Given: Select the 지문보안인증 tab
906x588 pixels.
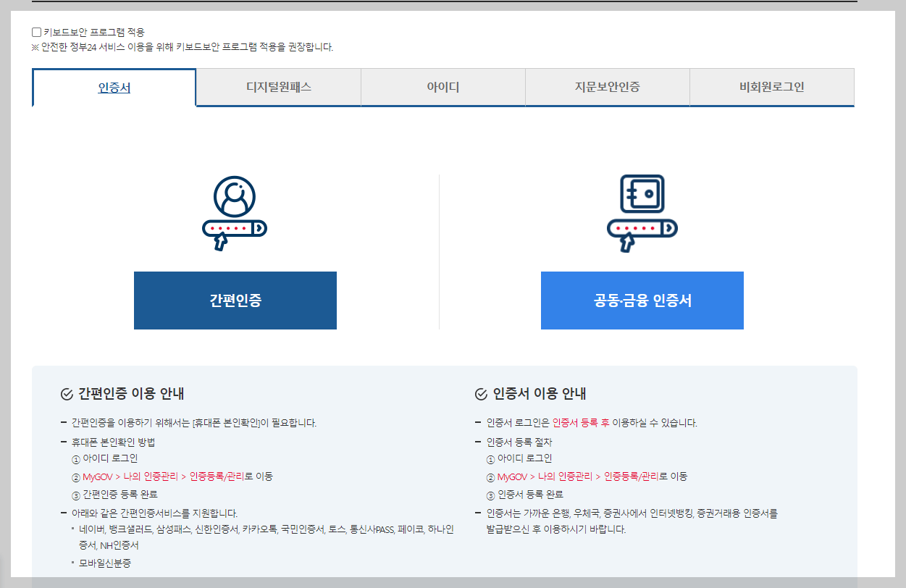Looking at the screenshot, I should [x=607, y=87].
